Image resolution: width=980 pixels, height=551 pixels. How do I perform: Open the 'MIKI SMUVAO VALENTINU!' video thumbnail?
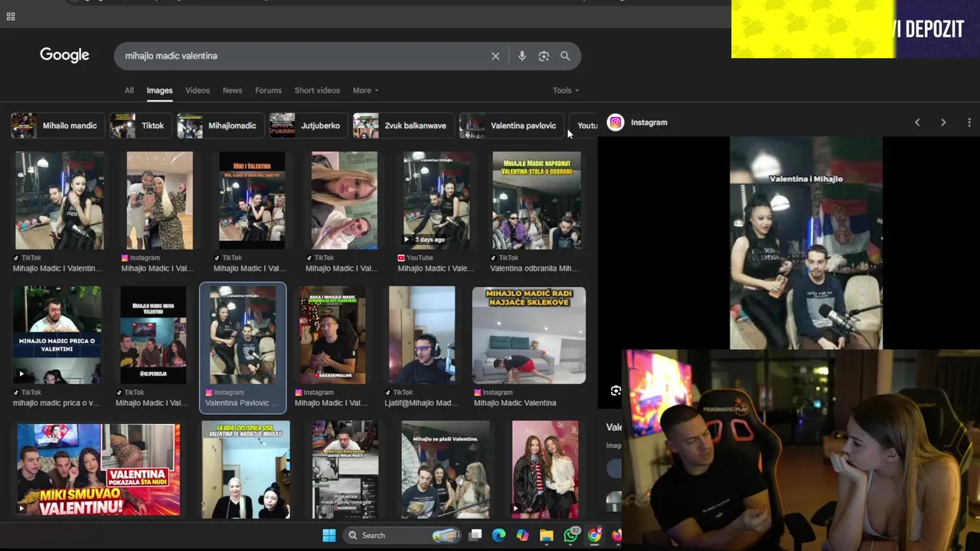[98, 470]
